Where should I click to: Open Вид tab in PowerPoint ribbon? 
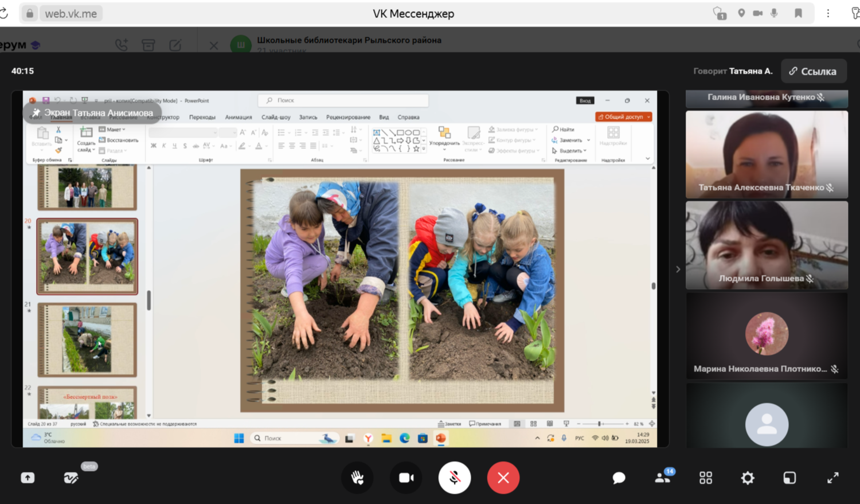(384, 117)
